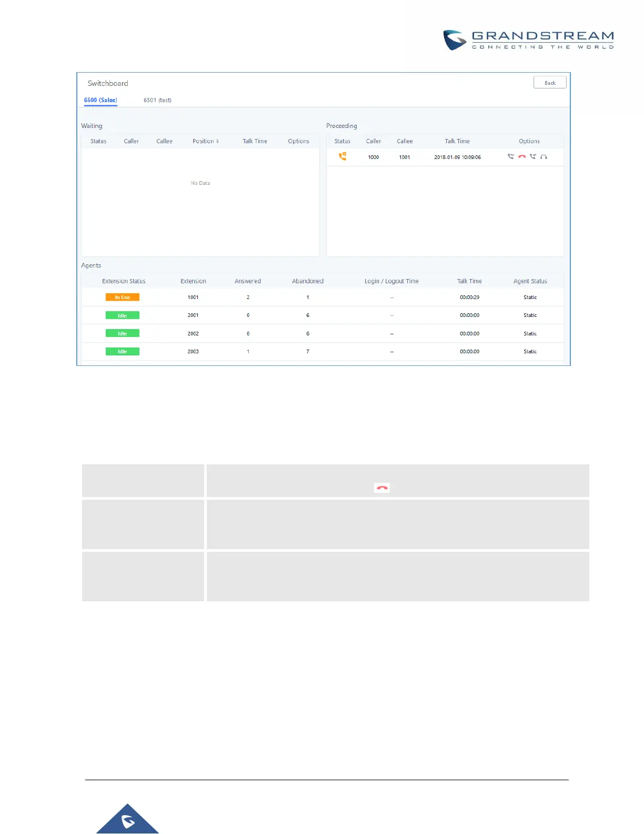Click the orange call status icon
This screenshot has width=644, height=834.
click(343, 156)
